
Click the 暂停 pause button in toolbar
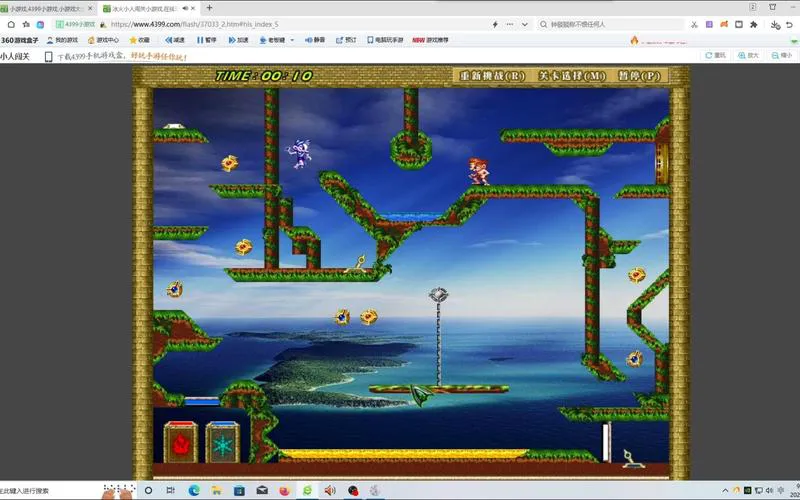(x=207, y=40)
